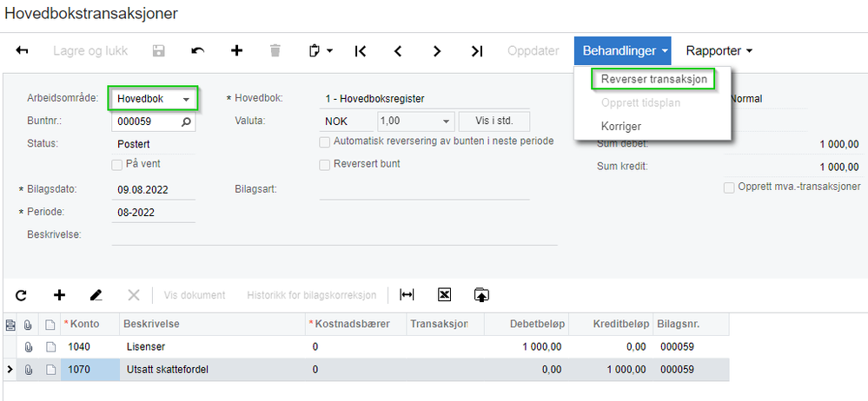The height and width of the screenshot is (401, 868).
Task: Click the row selector arrow for row 1070
Action: [x=10, y=369]
